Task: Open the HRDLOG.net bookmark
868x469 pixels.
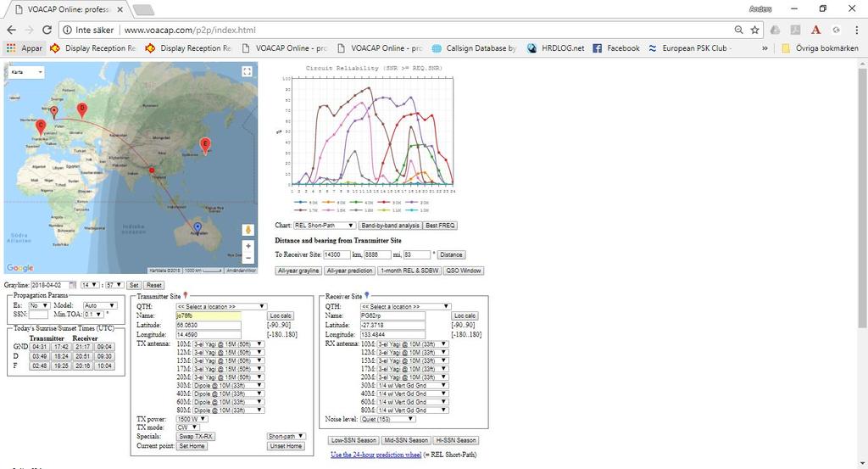Action: (555, 48)
